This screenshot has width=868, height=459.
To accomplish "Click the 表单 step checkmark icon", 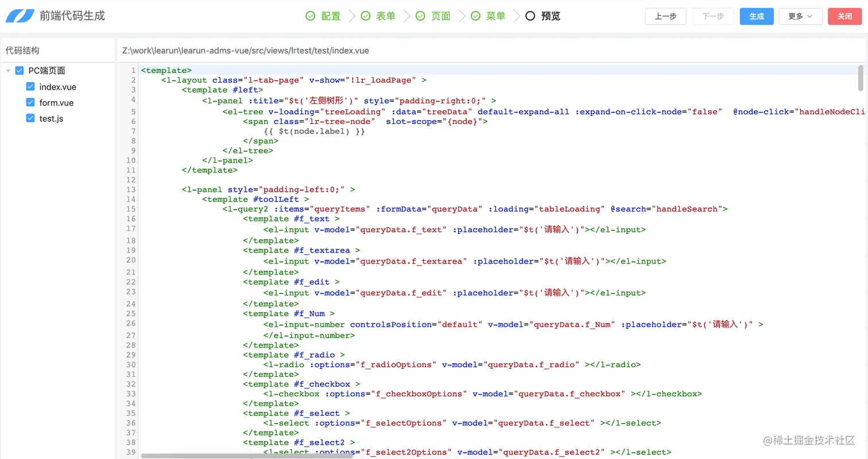I will (366, 16).
